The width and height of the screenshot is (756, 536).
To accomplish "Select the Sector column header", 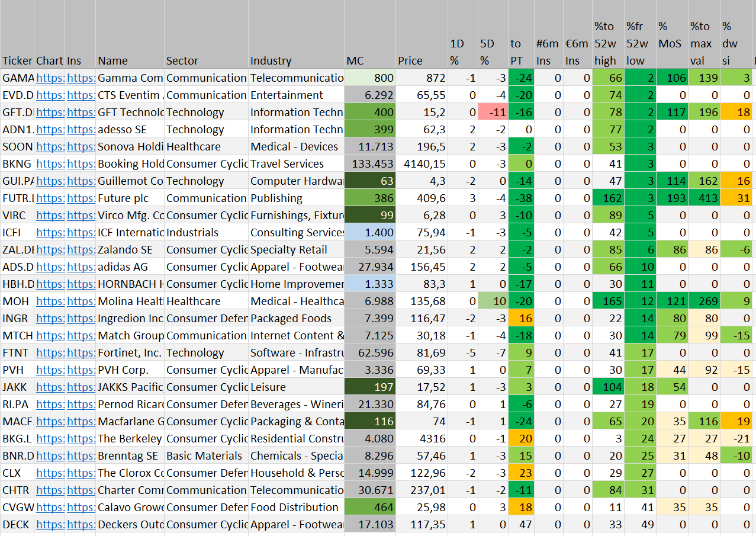I will pyautogui.click(x=205, y=60).
